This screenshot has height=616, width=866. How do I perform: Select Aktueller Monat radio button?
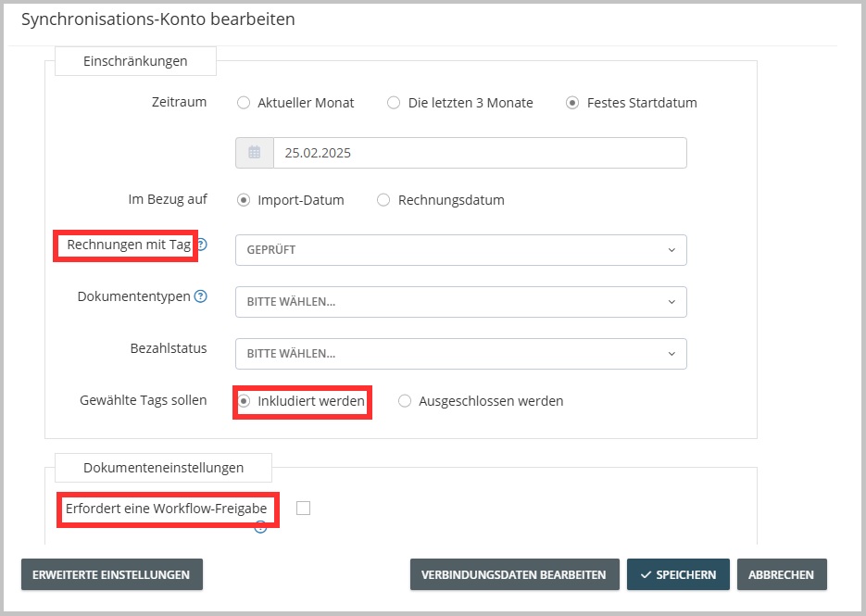click(x=244, y=103)
